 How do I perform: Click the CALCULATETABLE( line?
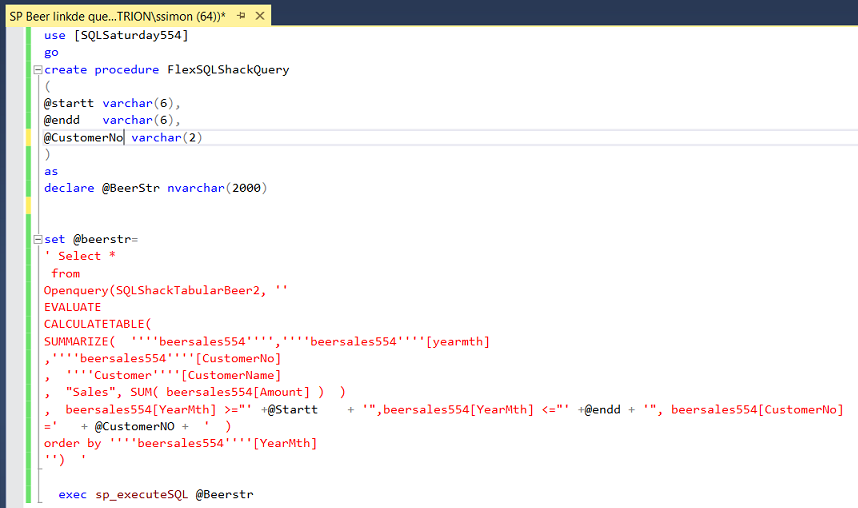click(98, 324)
